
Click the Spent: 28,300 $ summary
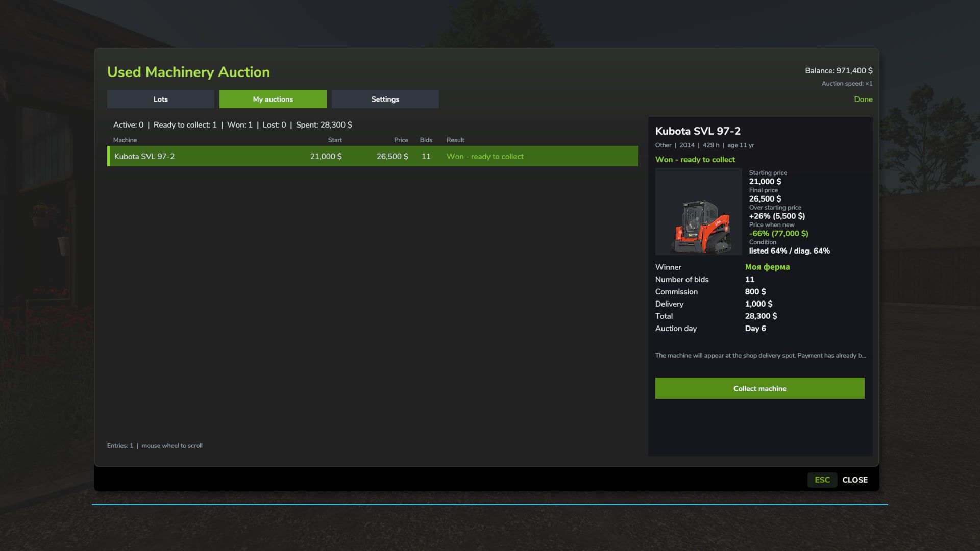click(324, 124)
